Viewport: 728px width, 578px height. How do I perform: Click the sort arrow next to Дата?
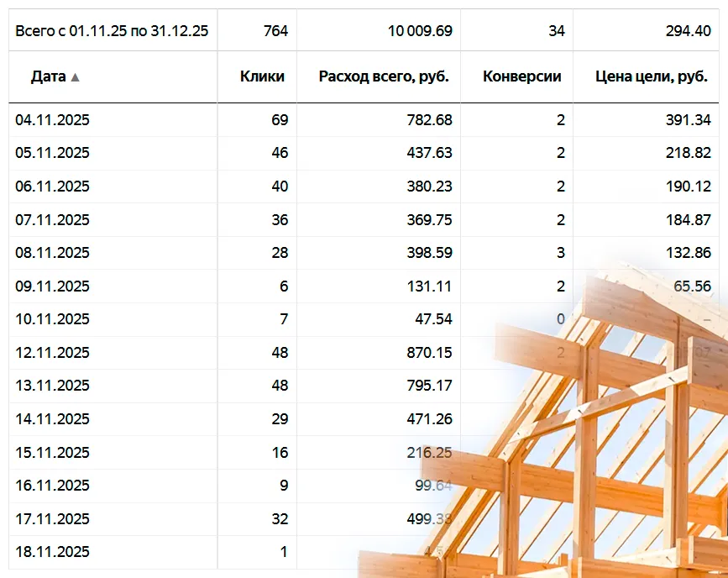[75, 76]
